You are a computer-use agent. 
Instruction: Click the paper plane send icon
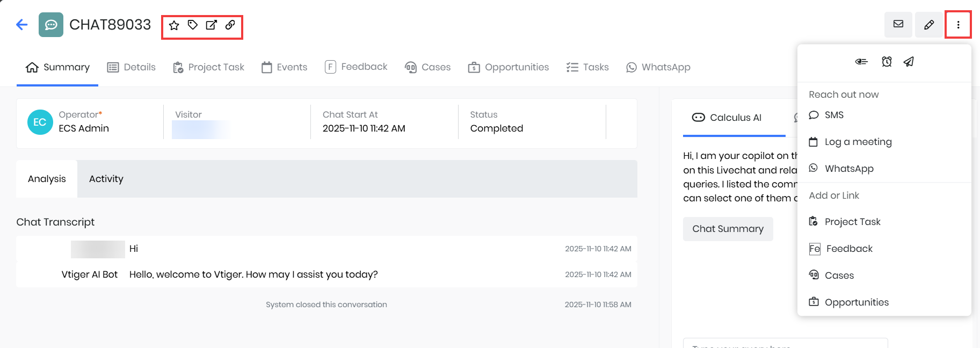click(909, 62)
